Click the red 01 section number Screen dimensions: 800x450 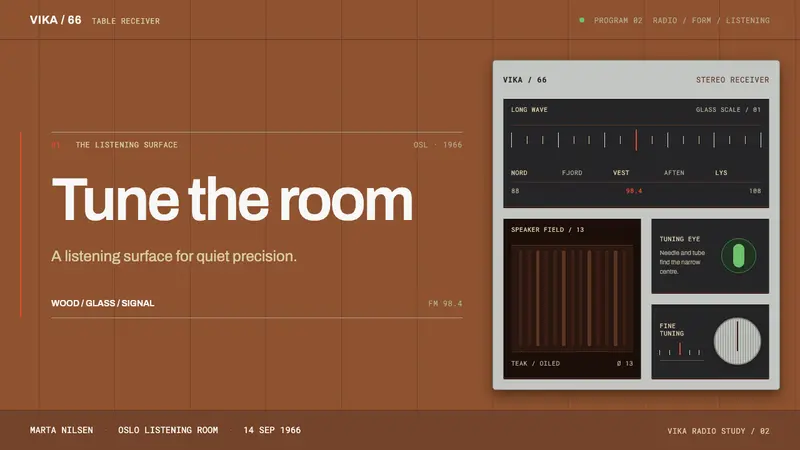[x=56, y=145]
